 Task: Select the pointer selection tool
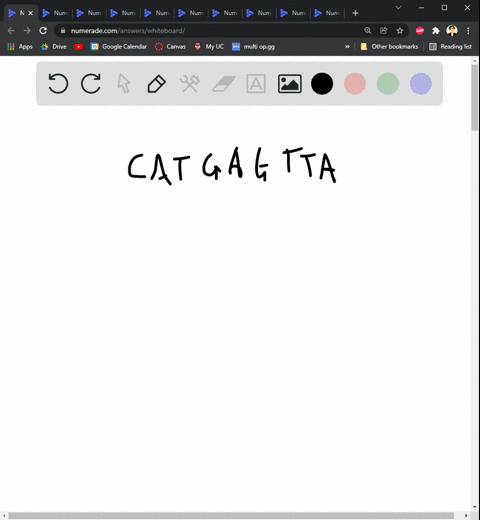124,83
